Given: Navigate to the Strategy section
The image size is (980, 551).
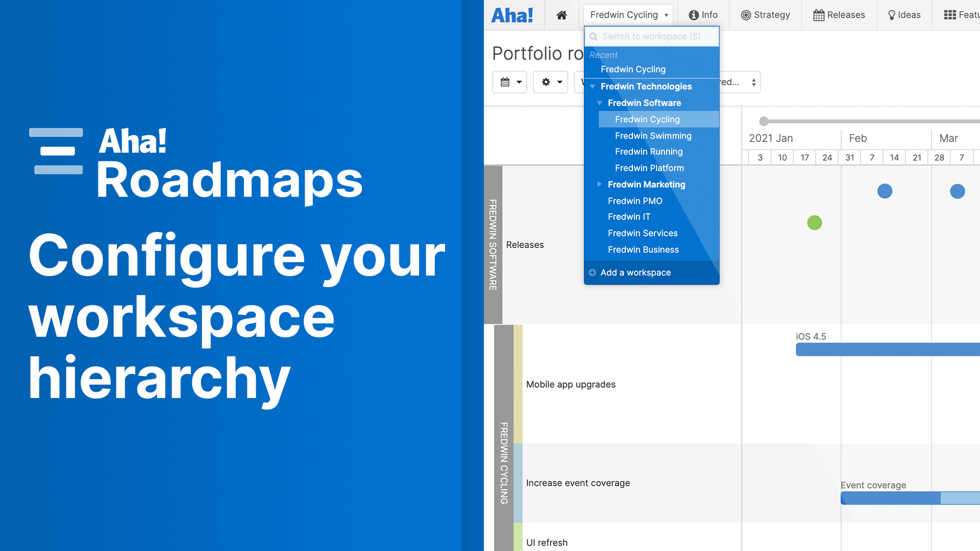Looking at the screenshot, I should 765,15.
